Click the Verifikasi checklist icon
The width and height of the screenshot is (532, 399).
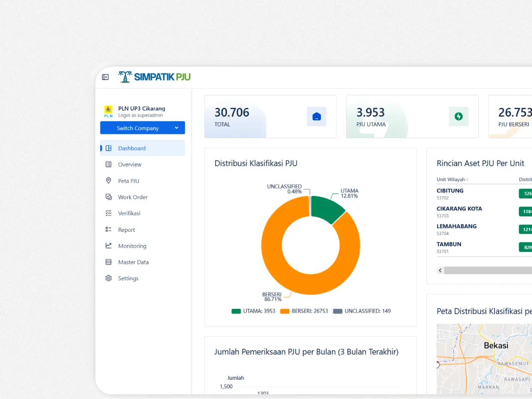(x=109, y=213)
